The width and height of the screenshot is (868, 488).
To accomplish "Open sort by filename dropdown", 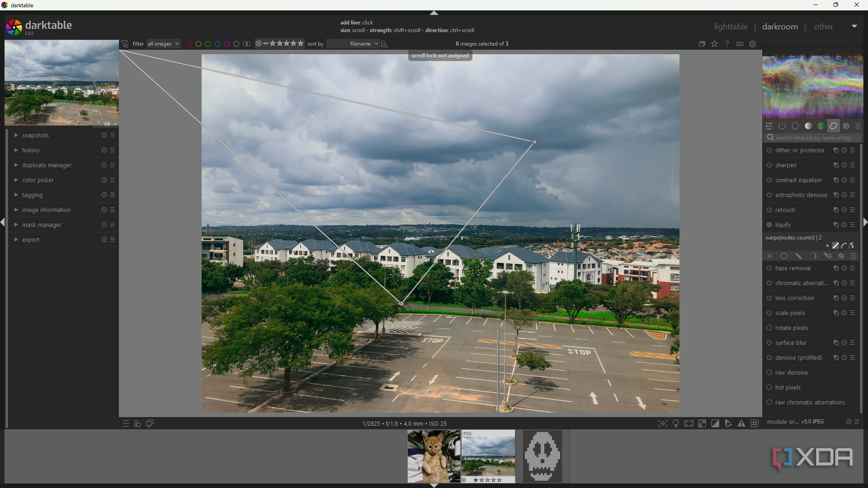I will [353, 44].
